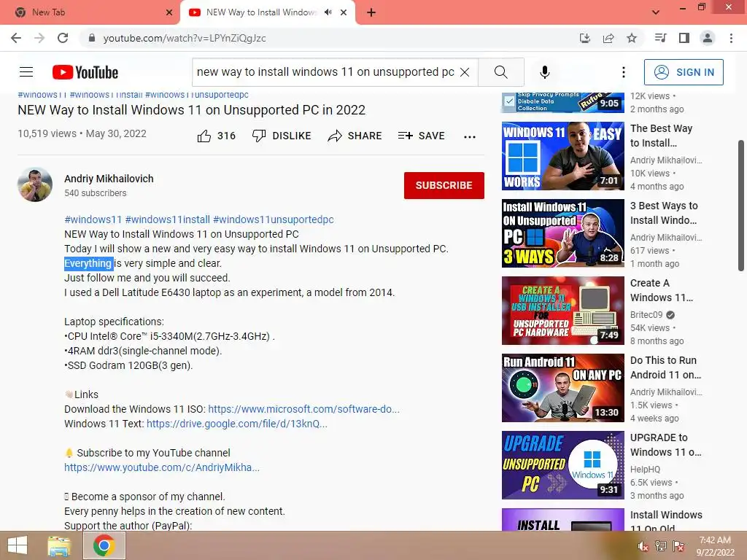Go back with the browser back arrow
The image size is (747, 560).
pos(16,38)
